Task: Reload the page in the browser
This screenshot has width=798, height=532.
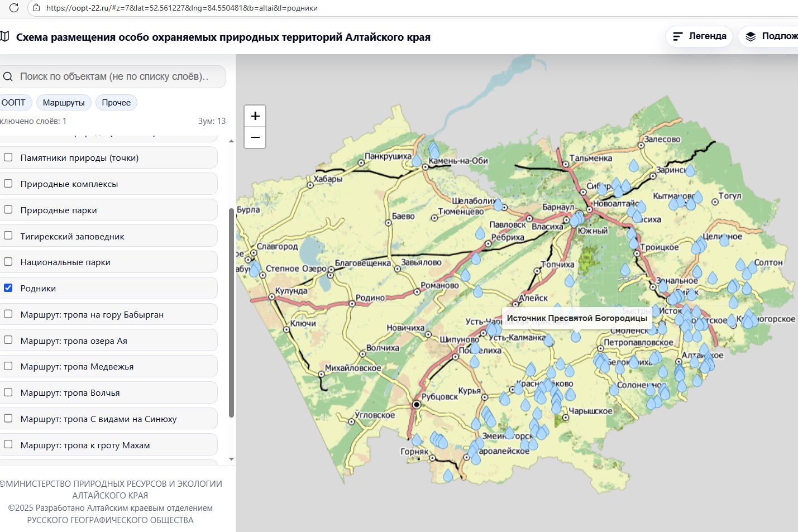Action: click(14, 8)
